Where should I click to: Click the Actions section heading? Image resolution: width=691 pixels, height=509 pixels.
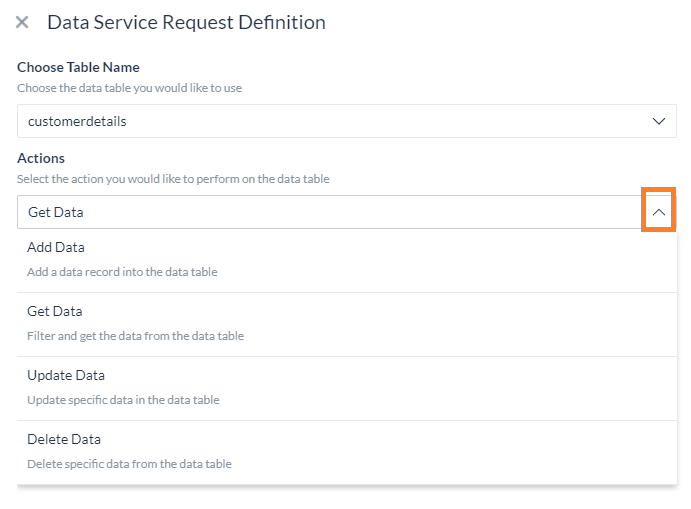(41, 158)
